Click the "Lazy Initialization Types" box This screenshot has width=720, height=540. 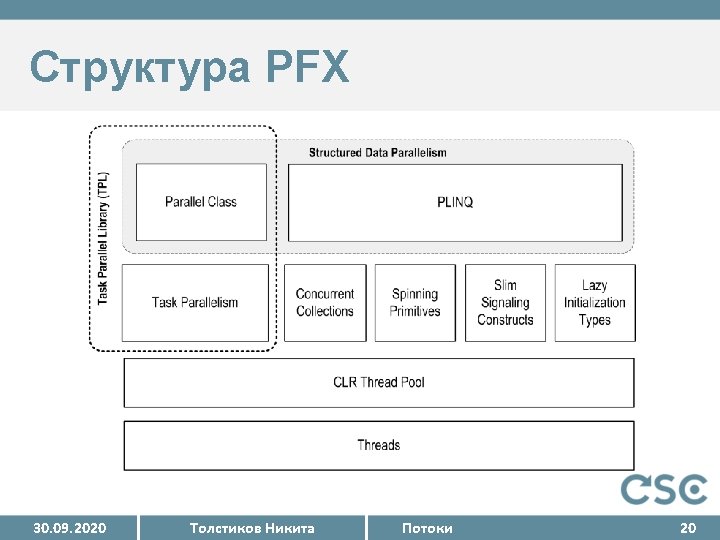(595, 303)
